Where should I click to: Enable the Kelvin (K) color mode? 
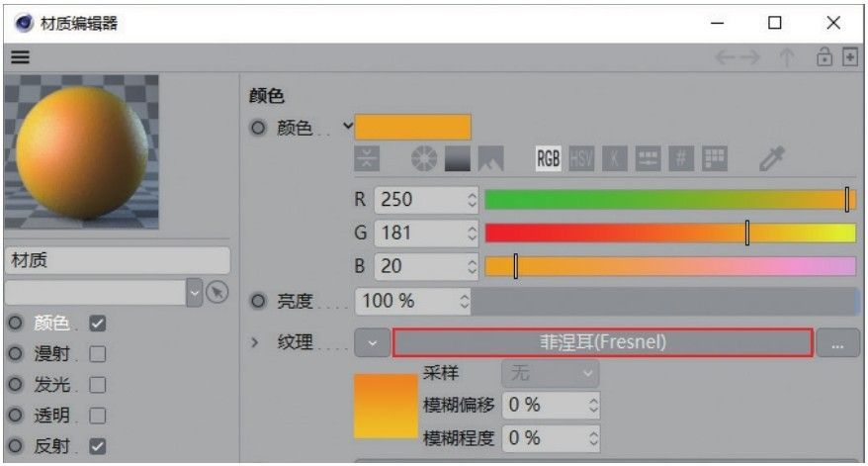tap(615, 158)
